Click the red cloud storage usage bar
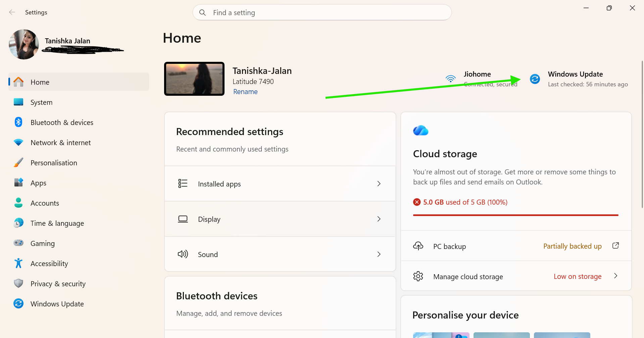The image size is (644, 338). 516,215
